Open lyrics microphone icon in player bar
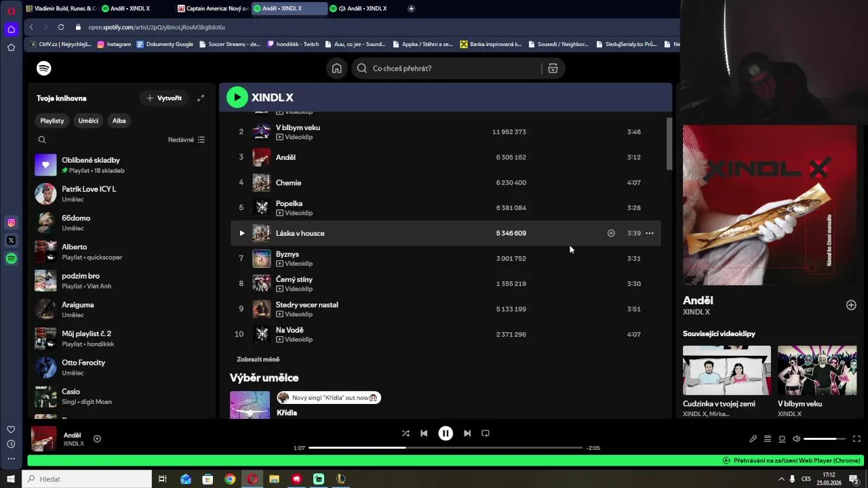Image resolution: width=868 pixels, height=488 pixels. [753, 439]
